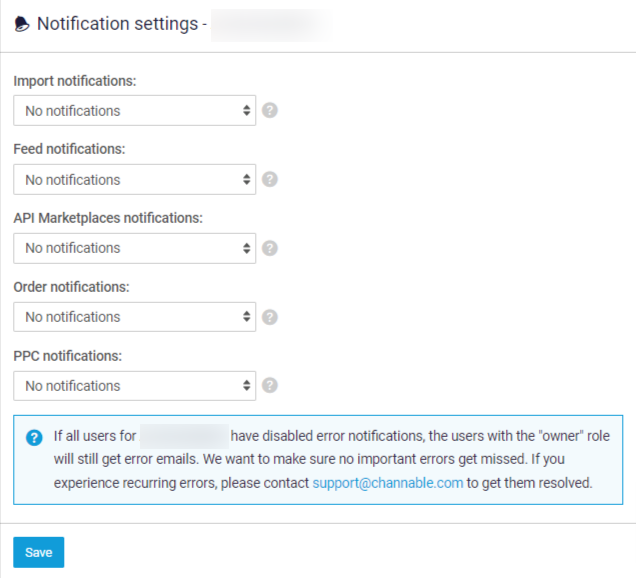The height and width of the screenshot is (578, 636).
Task: Click the Notification settings heading text
Action: tap(117, 24)
